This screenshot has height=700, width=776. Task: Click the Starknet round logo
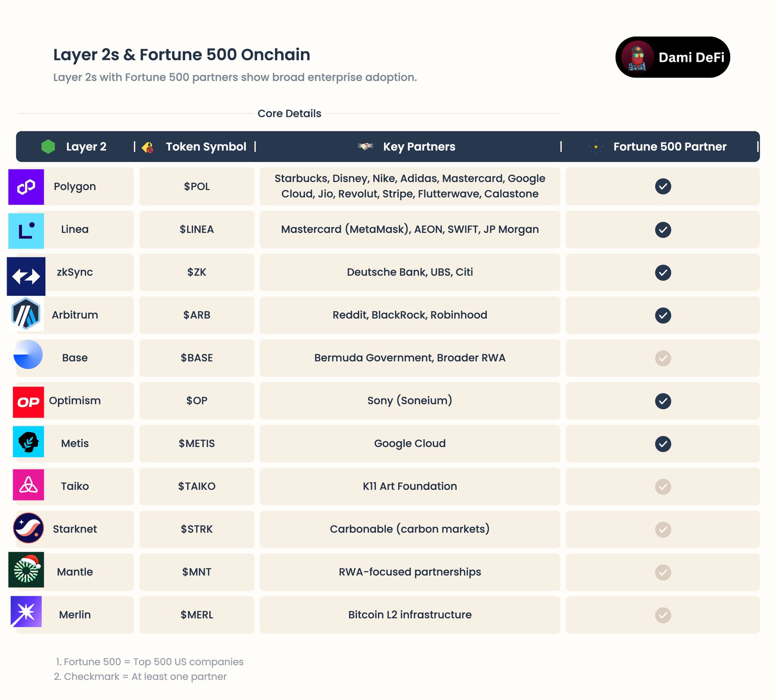(x=28, y=528)
